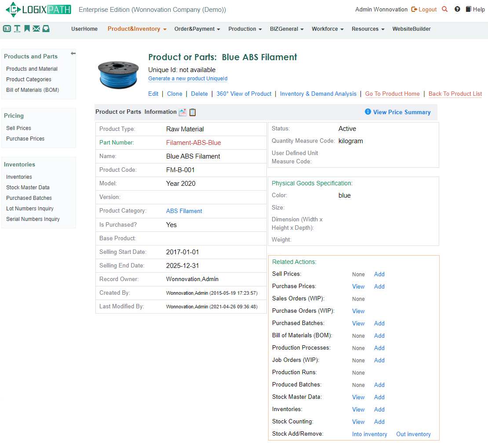Open the Product&Inventory dropdown menu
Viewport: 488px width, 448px height.
tap(137, 29)
